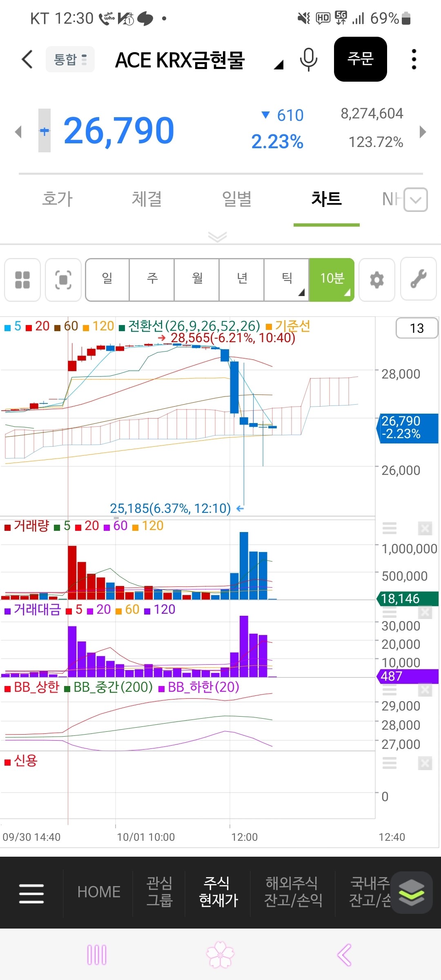Switch to the 일별 tab
The image size is (441, 980).
click(237, 199)
